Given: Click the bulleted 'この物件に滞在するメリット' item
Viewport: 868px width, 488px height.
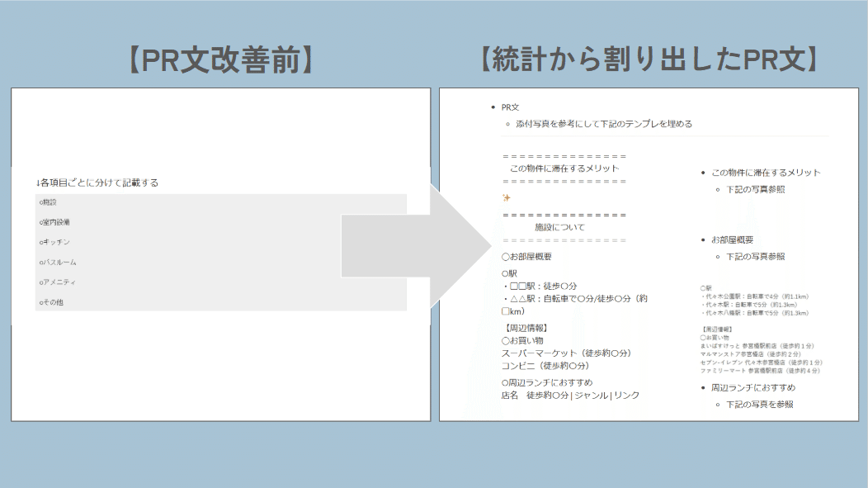Looking at the screenshot, I should pyautogui.click(x=766, y=173).
